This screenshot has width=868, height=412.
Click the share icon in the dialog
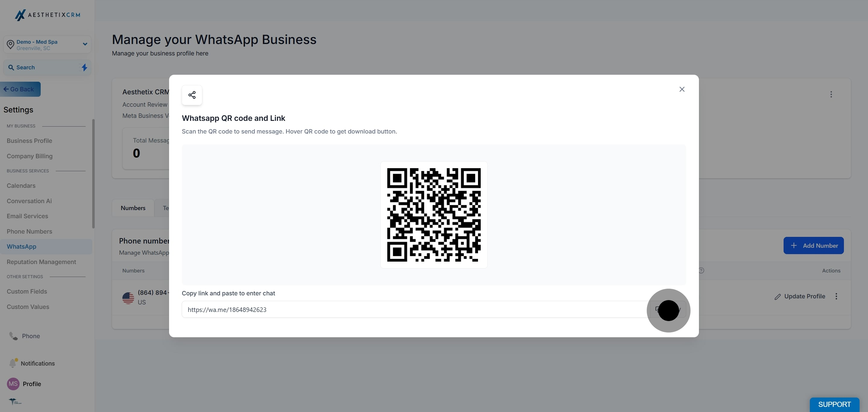(192, 95)
